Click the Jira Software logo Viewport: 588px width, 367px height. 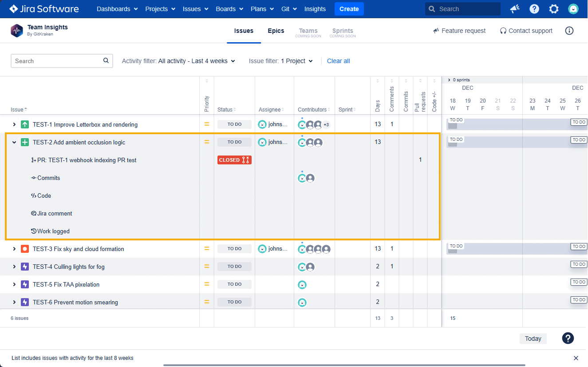(44, 9)
